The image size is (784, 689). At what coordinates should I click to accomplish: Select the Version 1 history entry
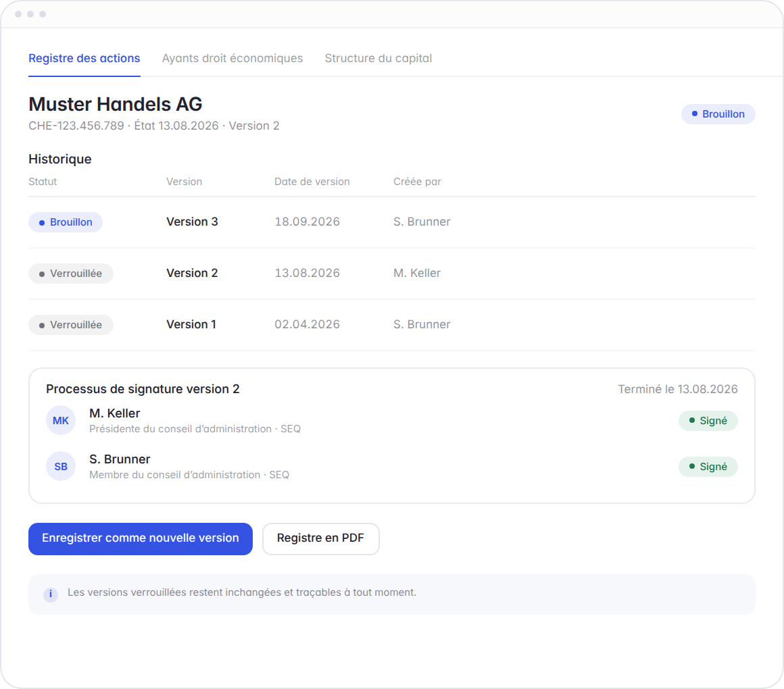pyautogui.click(x=391, y=325)
